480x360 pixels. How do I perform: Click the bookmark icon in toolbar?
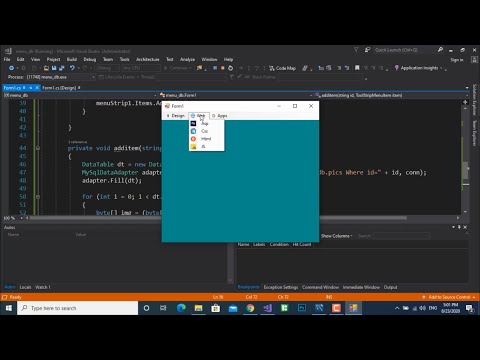point(357,68)
